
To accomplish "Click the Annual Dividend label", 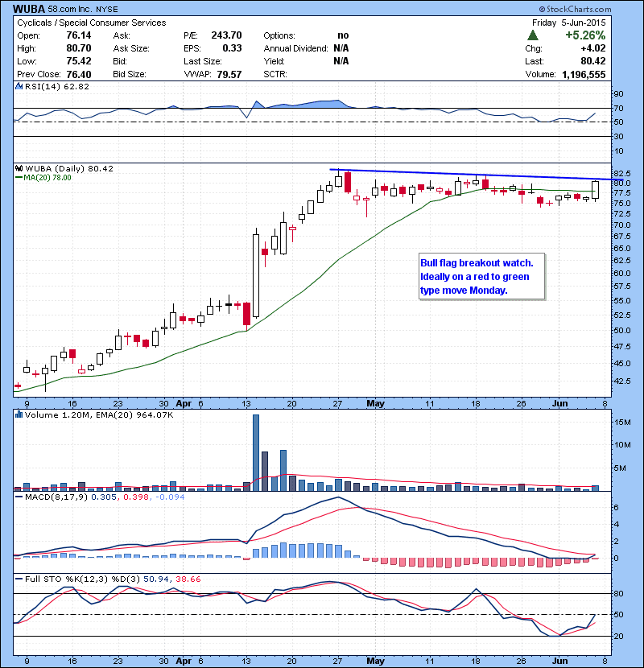I will pos(295,48).
